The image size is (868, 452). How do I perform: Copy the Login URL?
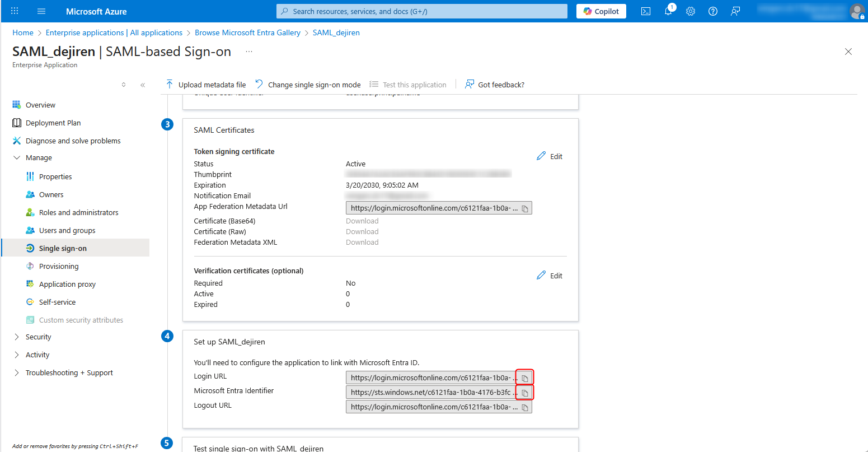tap(525, 378)
